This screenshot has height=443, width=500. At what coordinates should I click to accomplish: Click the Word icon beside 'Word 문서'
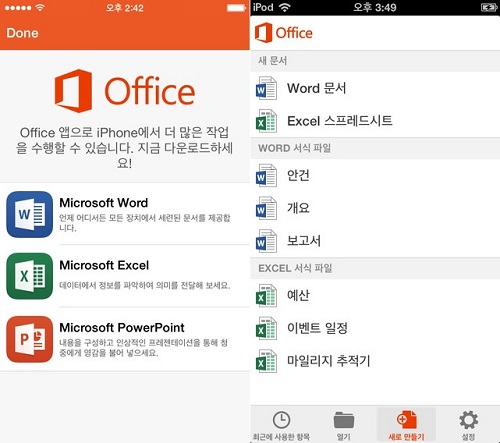tap(266, 88)
